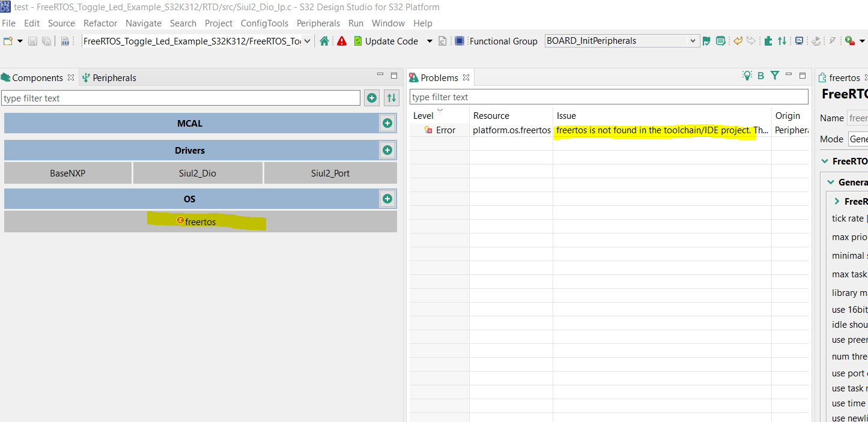Collapse the General subsection chevron
Screen dimensions: 868x422
click(831, 182)
